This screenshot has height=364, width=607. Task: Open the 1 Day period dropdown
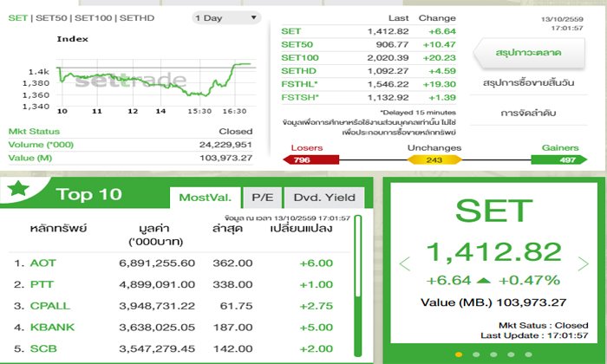pyautogui.click(x=226, y=18)
